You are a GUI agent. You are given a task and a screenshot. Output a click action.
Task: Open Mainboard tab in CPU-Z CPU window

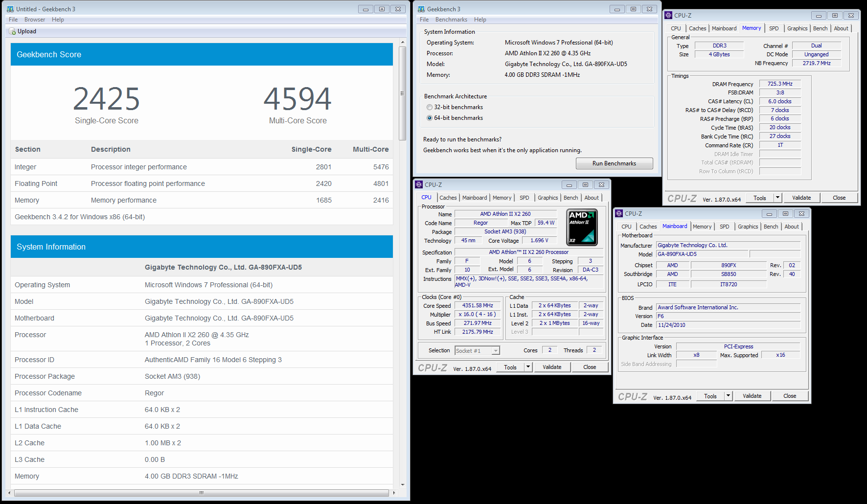(474, 198)
